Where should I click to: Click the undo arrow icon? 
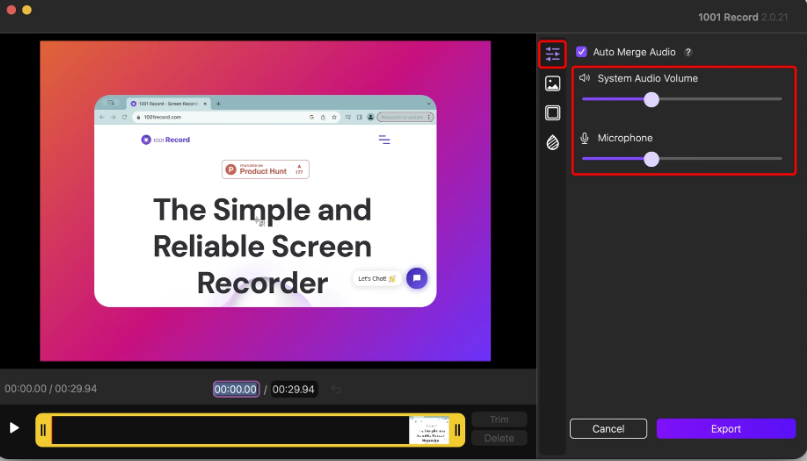[336, 389]
